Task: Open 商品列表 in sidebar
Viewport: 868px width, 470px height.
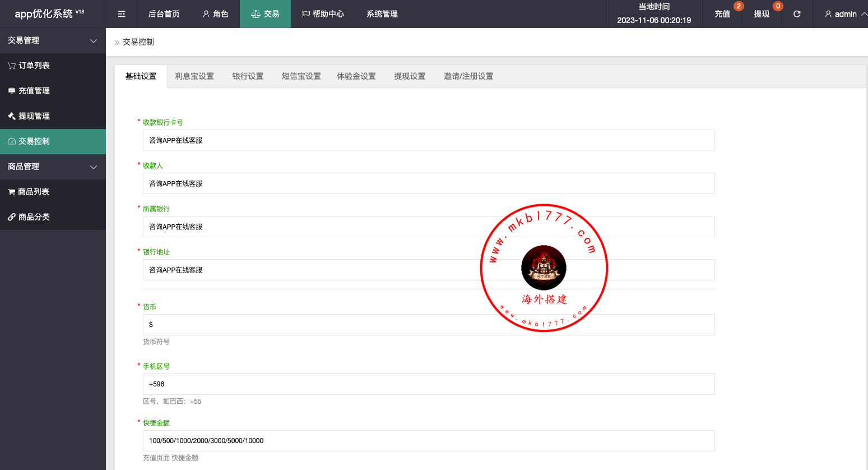Action: 53,192
